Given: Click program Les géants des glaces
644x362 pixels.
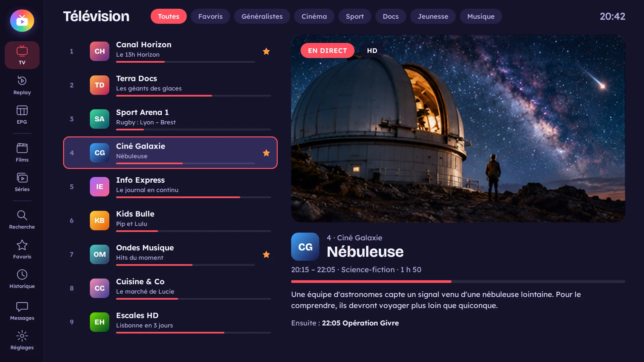Looking at the screenshot, I should (x=149, y=88).
